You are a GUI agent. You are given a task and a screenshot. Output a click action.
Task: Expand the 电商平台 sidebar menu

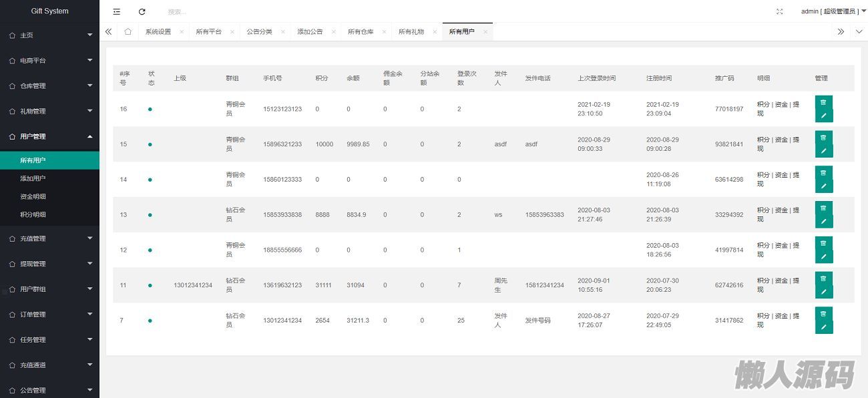49,60
